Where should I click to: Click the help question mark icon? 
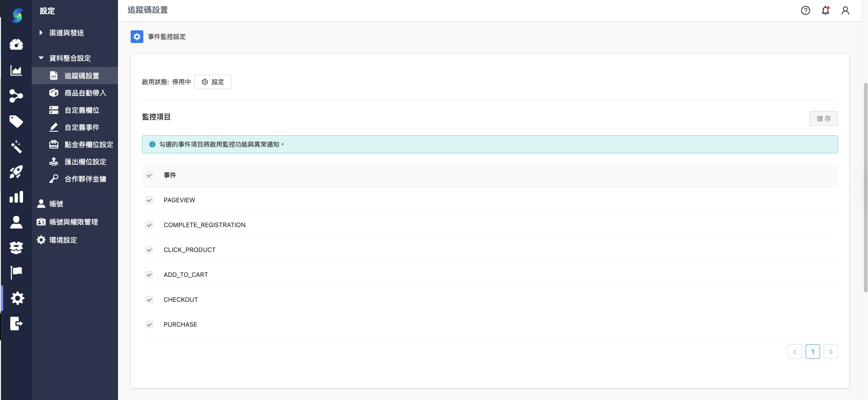pyautogui.click(x=805, y=10)
